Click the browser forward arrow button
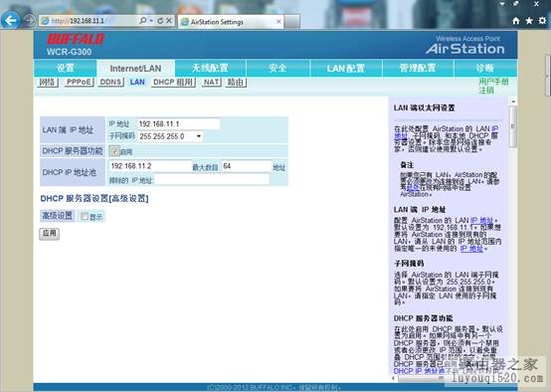 coord(29,21)
